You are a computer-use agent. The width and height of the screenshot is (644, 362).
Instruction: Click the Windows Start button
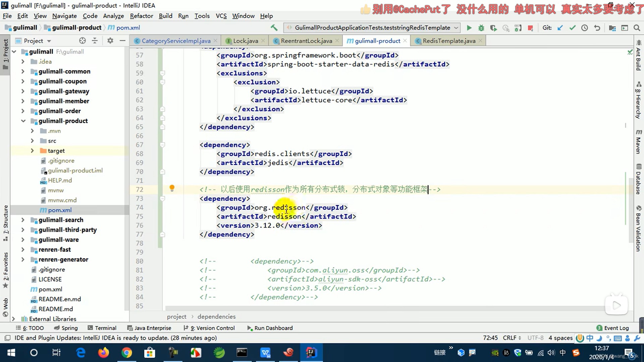(11, 353)
